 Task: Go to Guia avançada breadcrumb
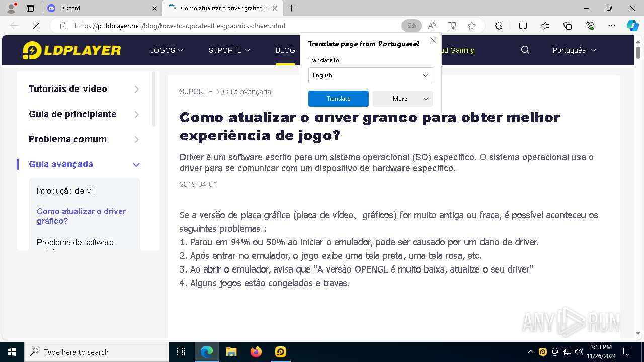[x=247, y=92]
